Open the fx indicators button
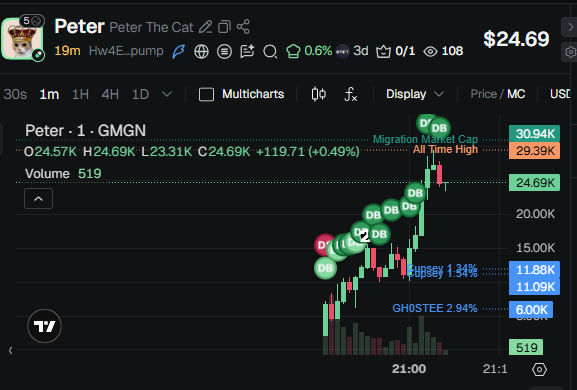This screenshot has width=577, height=390. (351, 94)
